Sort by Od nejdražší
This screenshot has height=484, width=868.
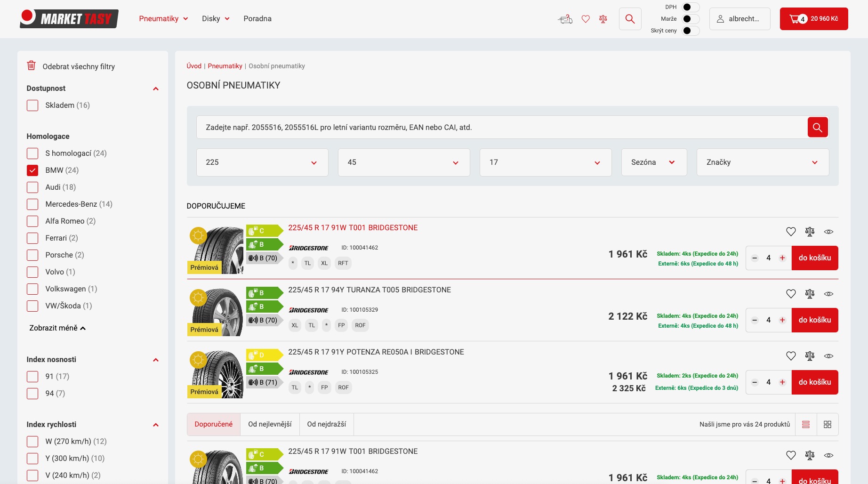click(327, 424)
